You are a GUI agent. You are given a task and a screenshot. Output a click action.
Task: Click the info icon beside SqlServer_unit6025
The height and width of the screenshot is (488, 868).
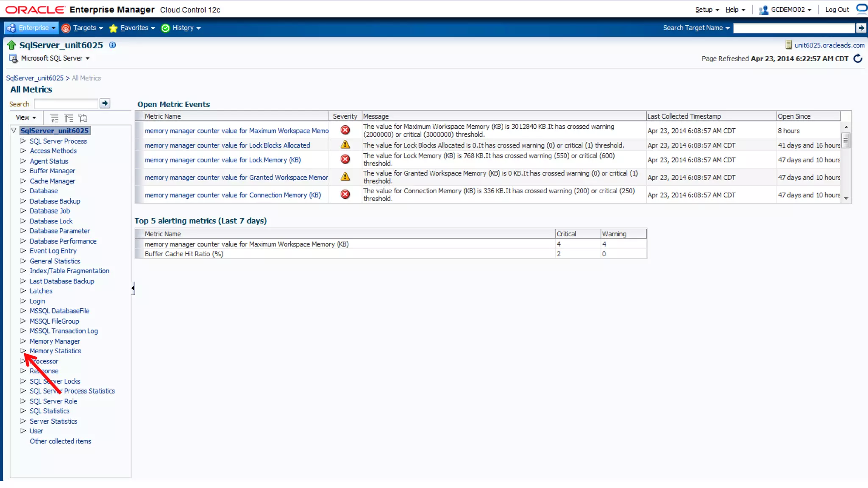112,45
